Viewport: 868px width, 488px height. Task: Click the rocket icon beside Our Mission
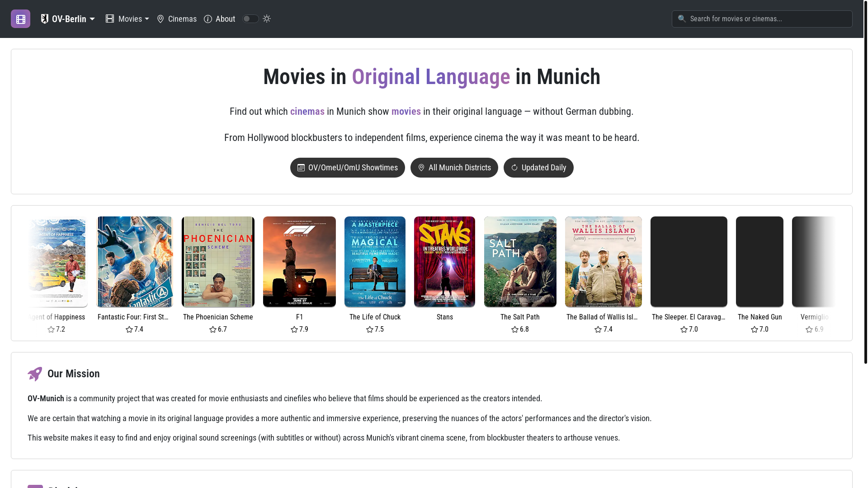[35, 374]
